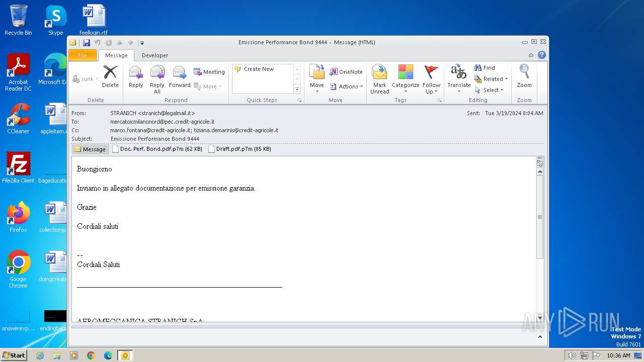Viewport: 644px width, 362px height.
Task: Select tiziana.demarinis@credit-agricole.it in Cc
Action: [x=236, y=130]
